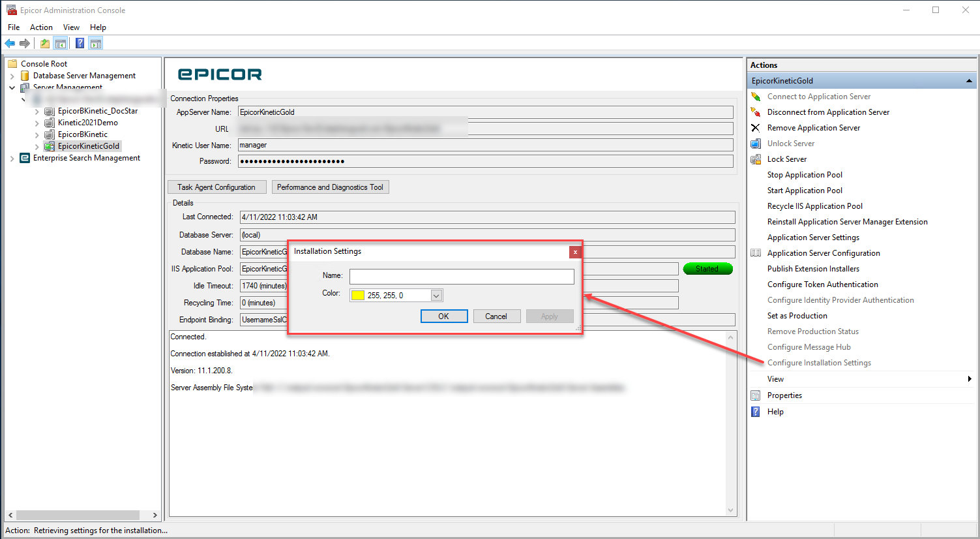Click the Database Server Management cylinder icon

pos(25,76)
